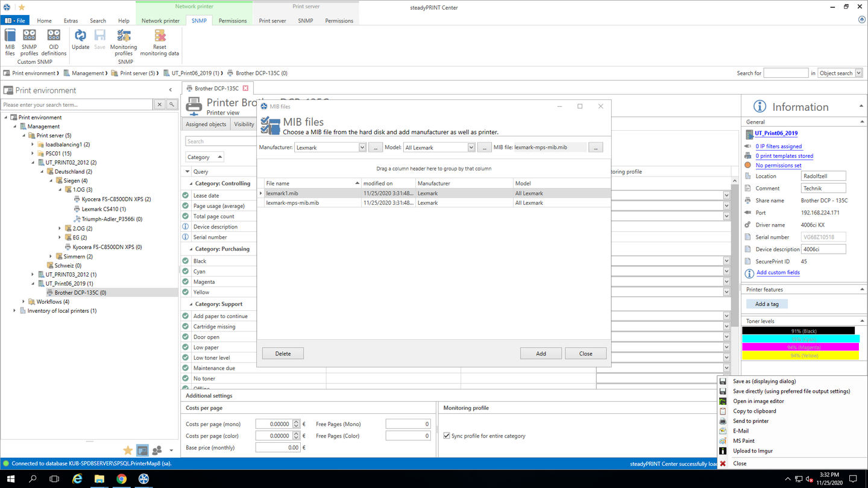868x488 pixels.
Task: Switch to the Print server ribbon tab
Action: [x=272, y=20]
